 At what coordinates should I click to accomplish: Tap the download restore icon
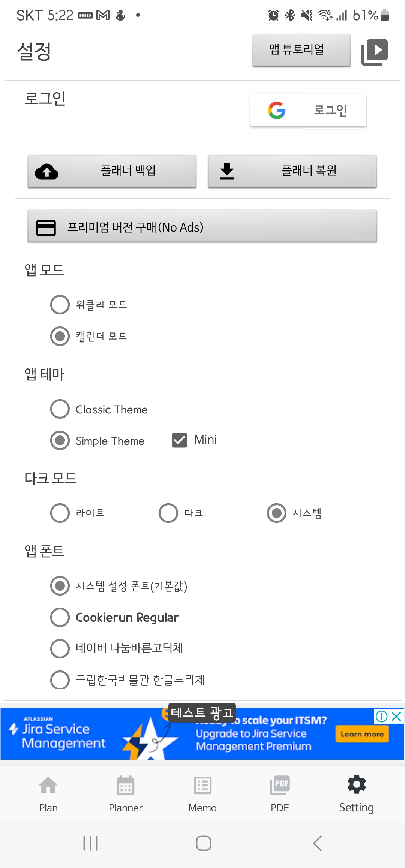pos(227,171)
